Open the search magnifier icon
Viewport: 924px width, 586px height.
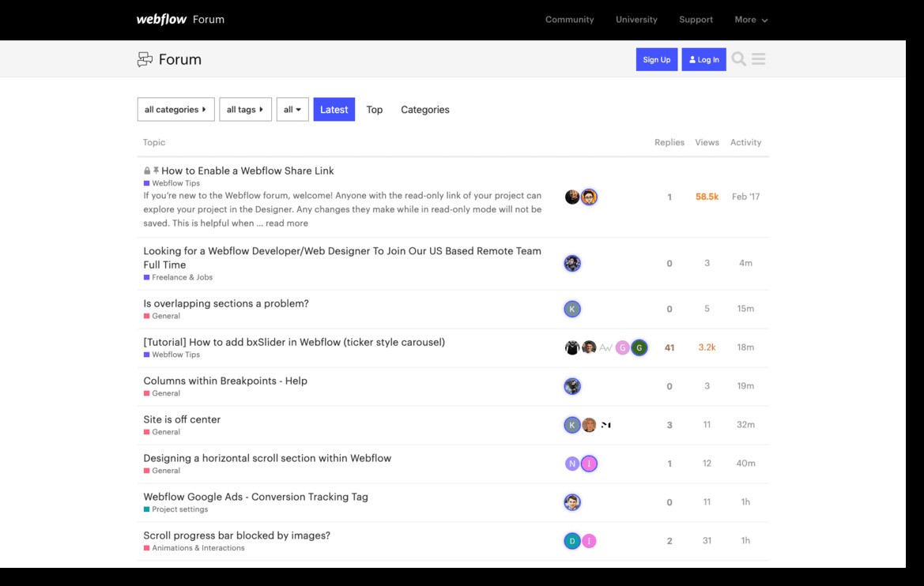point(738,59)
